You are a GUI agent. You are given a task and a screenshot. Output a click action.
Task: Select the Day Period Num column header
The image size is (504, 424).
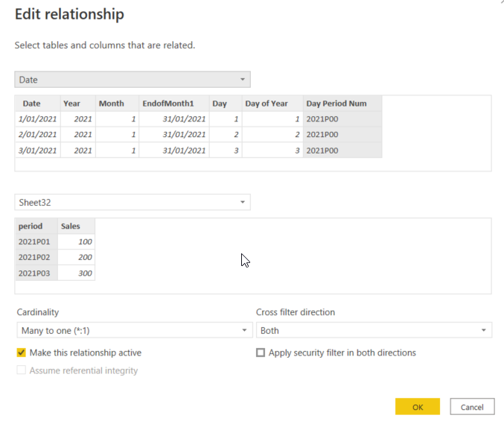(342, 104)
